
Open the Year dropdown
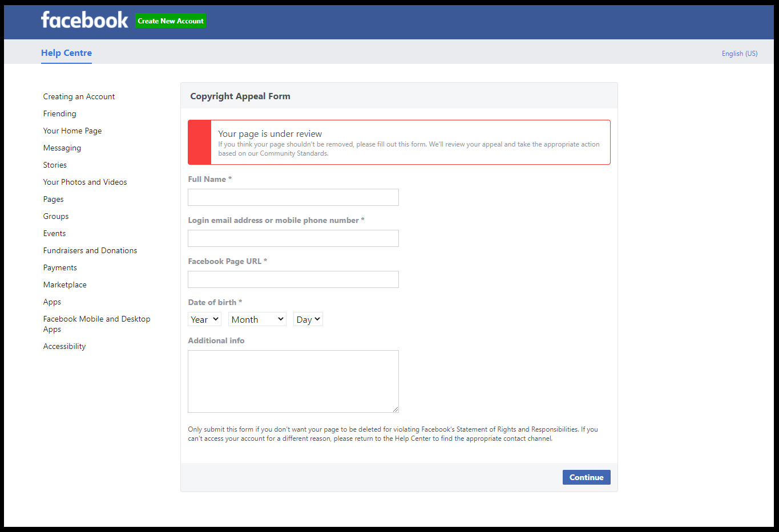point(204,319)
